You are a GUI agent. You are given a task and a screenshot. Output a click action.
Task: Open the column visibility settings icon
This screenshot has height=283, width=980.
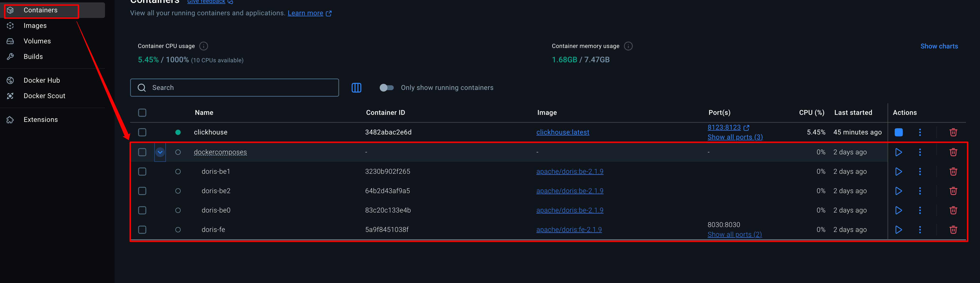click(356, 88)
